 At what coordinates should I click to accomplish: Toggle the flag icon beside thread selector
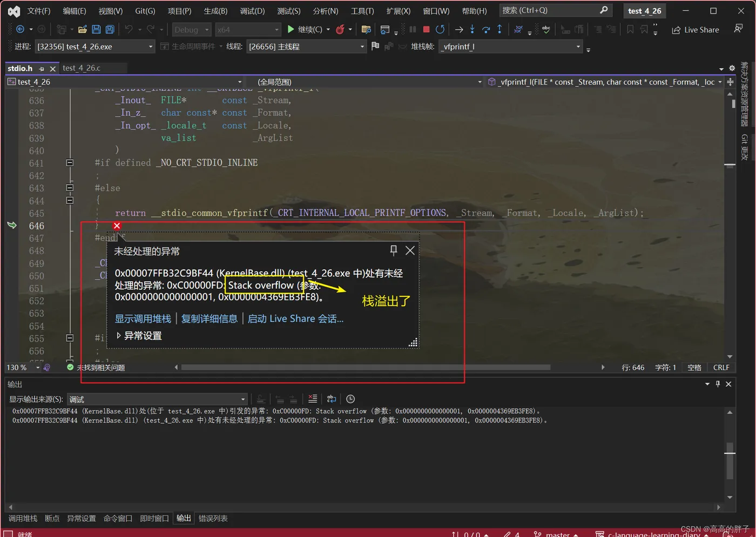coord(375,46)
